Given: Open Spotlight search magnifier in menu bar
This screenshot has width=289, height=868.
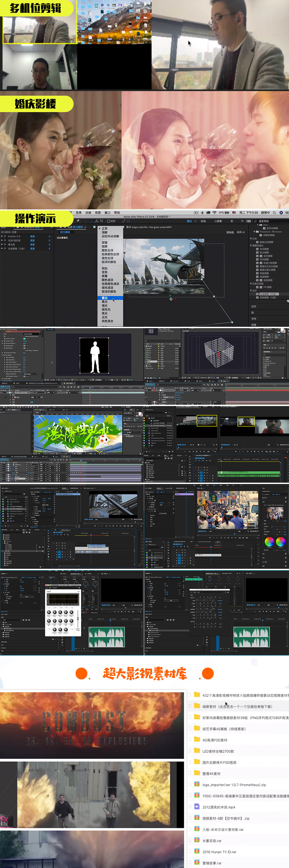Looking at the screenshot, I should (x=275, y=213).
